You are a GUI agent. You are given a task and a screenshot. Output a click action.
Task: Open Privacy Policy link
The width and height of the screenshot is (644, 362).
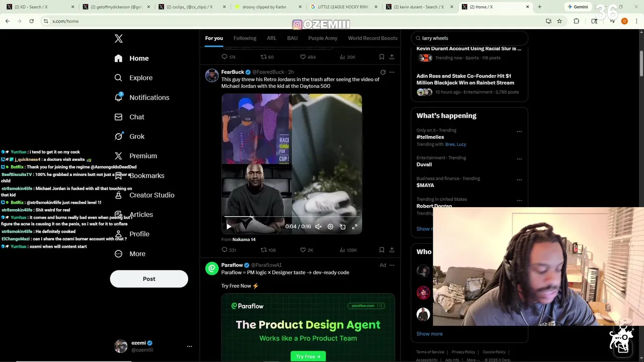point(463,352)
